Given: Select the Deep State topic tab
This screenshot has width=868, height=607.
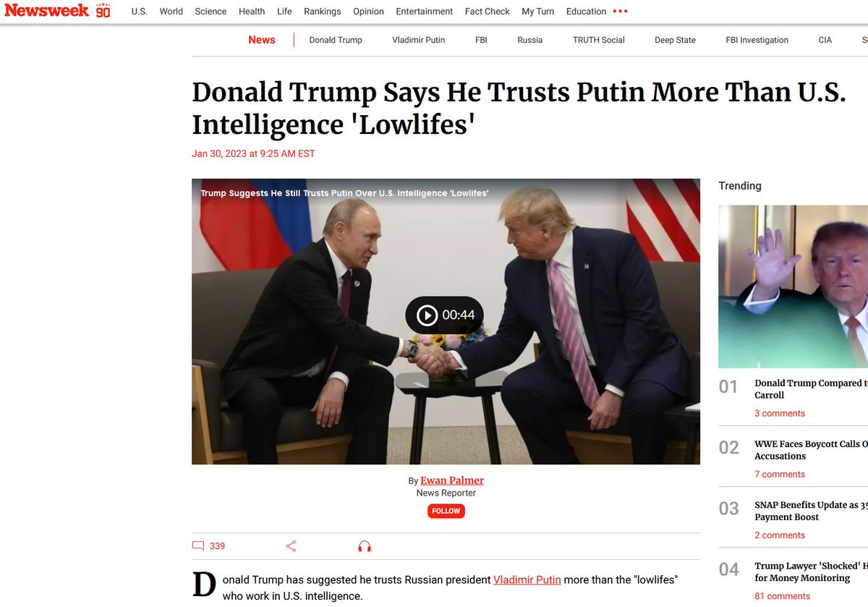Looking at the screenshot, I should pos(675,40).
